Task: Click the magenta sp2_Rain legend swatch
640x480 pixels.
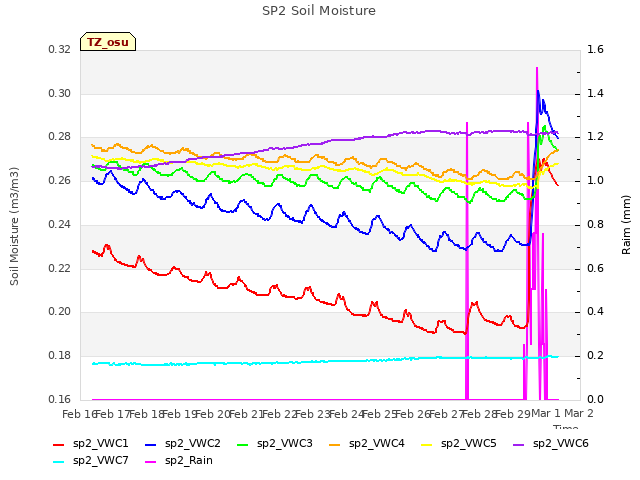Action: point(151,462)
